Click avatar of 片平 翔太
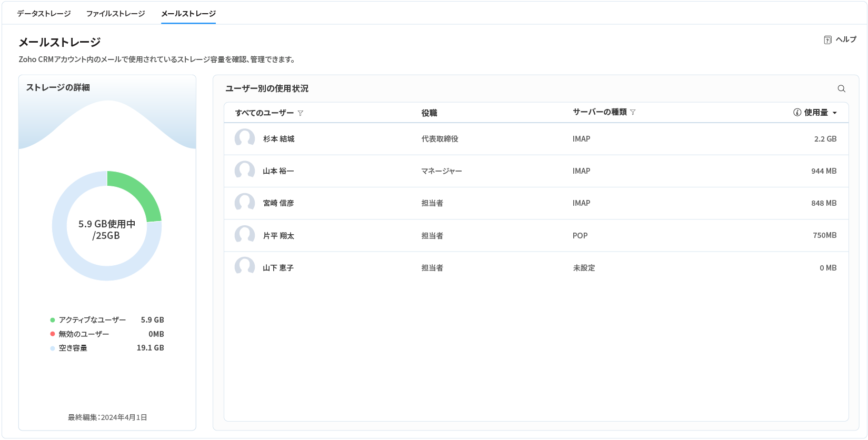 pyautogui.click(x=245, y=235)
